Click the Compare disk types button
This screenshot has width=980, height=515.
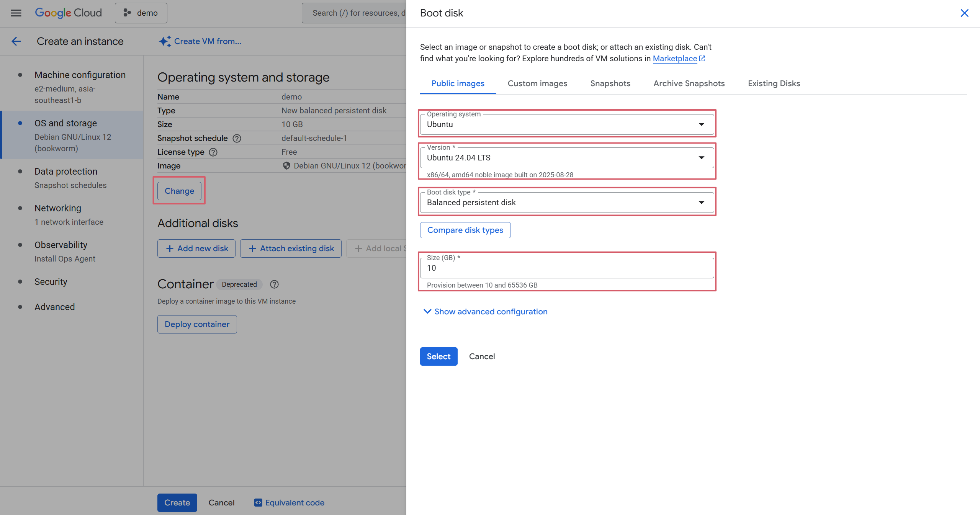click(465, 230)
